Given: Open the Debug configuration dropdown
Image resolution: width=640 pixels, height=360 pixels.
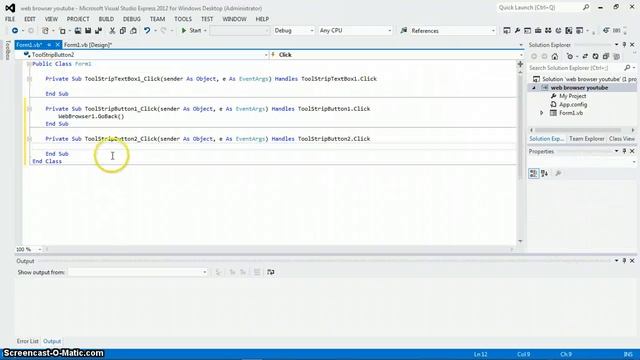Looking at the screenshot, I should (293, 31).
